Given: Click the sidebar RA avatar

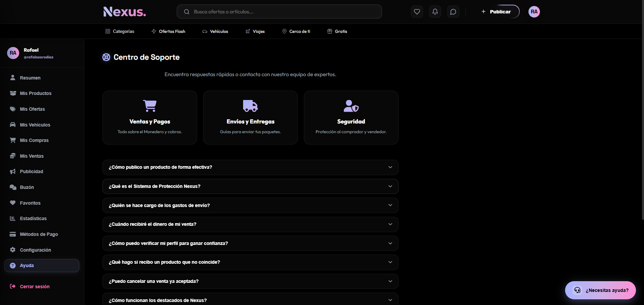Looking at the screenshot, I should click(13, 53).
